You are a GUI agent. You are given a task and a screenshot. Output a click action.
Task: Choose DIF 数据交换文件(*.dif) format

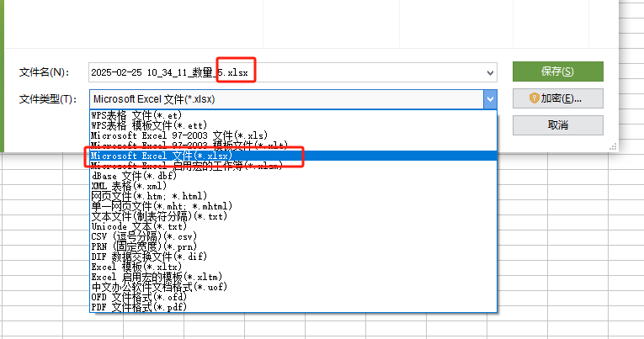point(293,257)
